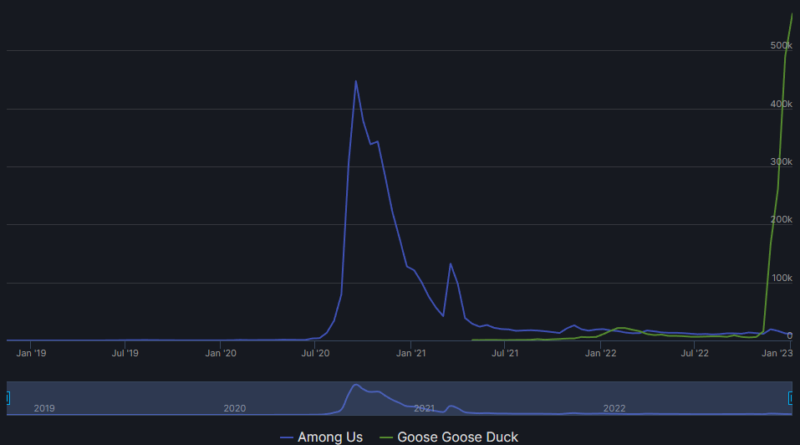Viewport: 800px width, 445px height.
Task: Click the Jul '22 x-axis label
Action: point(693,352)
